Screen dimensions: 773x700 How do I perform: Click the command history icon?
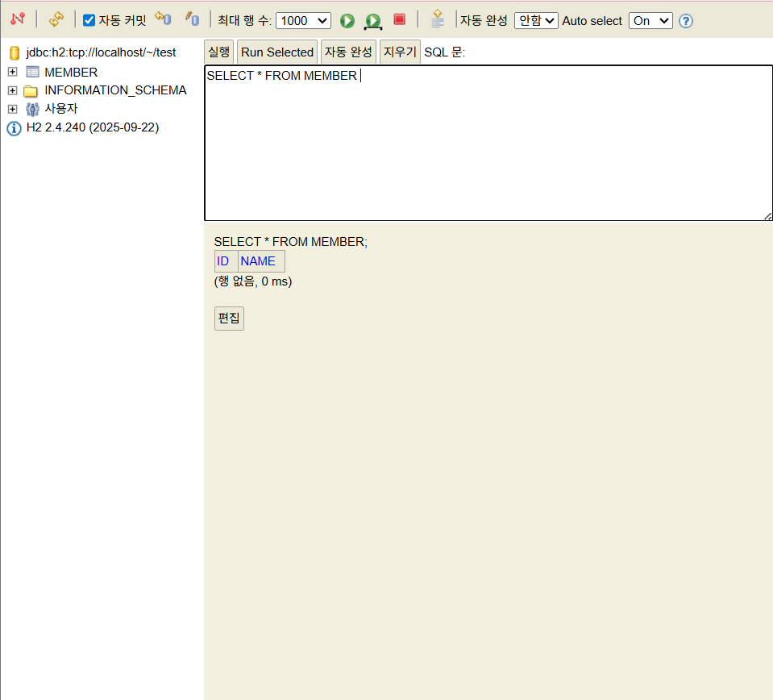point(437,19)
